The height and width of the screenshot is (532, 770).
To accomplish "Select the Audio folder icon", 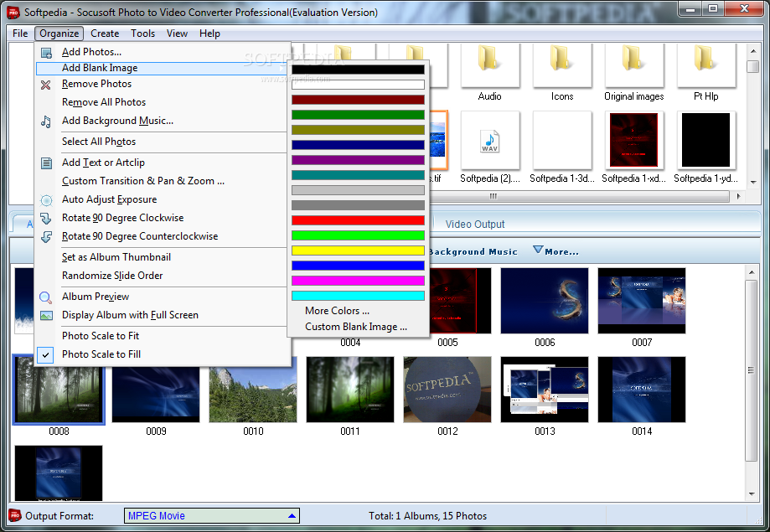I will tap(489, 59).
